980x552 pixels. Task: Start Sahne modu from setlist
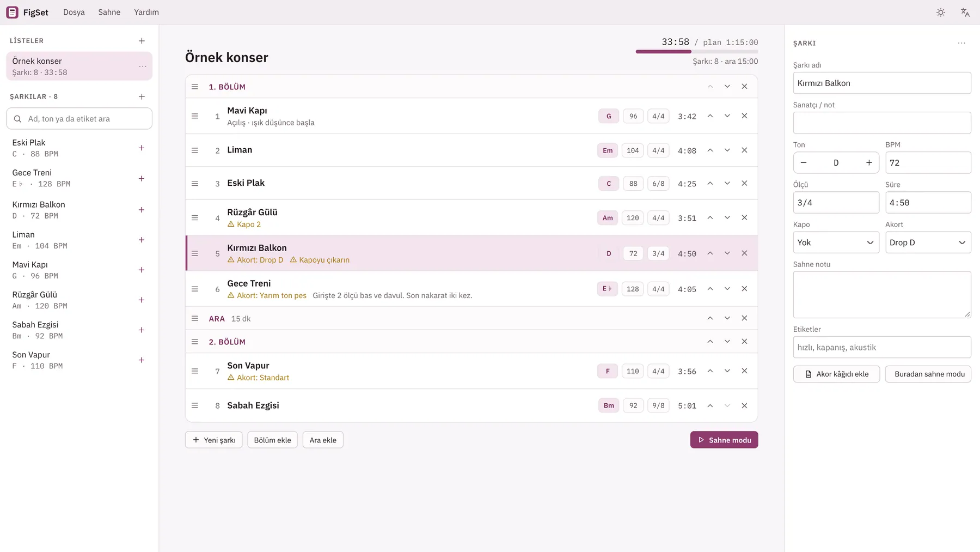point(724,440)
